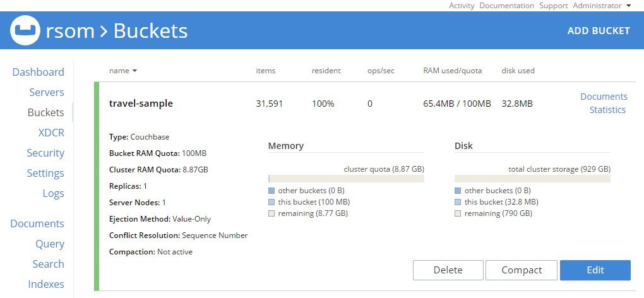Open Settings in the sidebar
This screenshot has height=298, width=644.
coord(45,173)
